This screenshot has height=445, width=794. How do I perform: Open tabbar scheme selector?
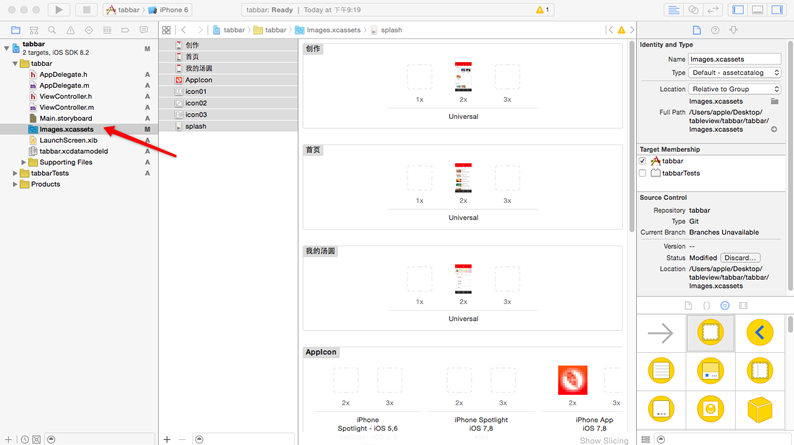123,10
